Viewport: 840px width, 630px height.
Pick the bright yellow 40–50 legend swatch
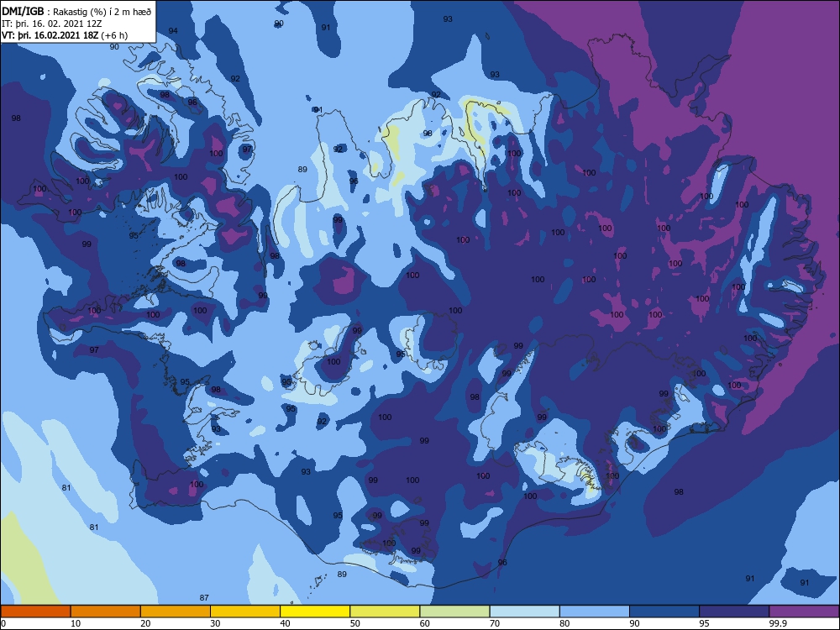pos(315,612)
